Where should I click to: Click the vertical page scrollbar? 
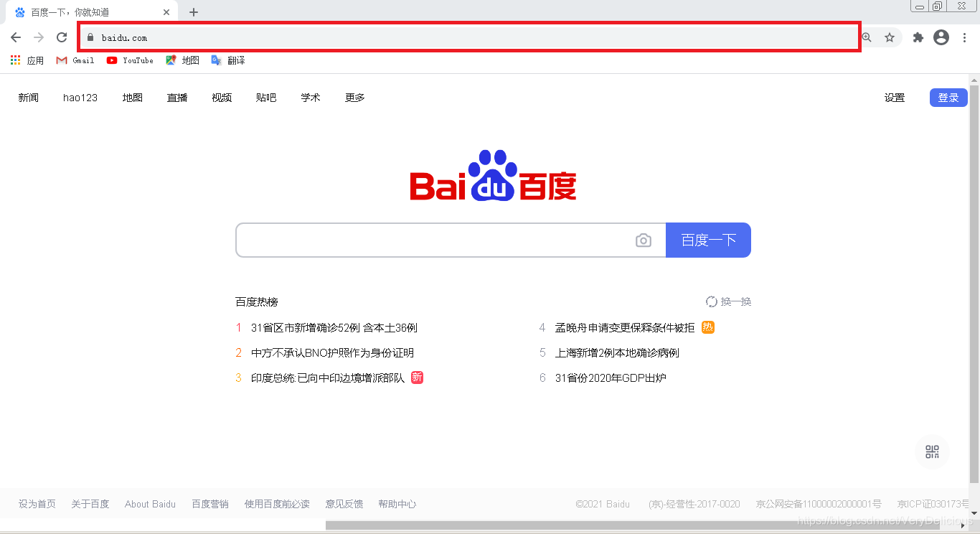click(x=974, y=283)
